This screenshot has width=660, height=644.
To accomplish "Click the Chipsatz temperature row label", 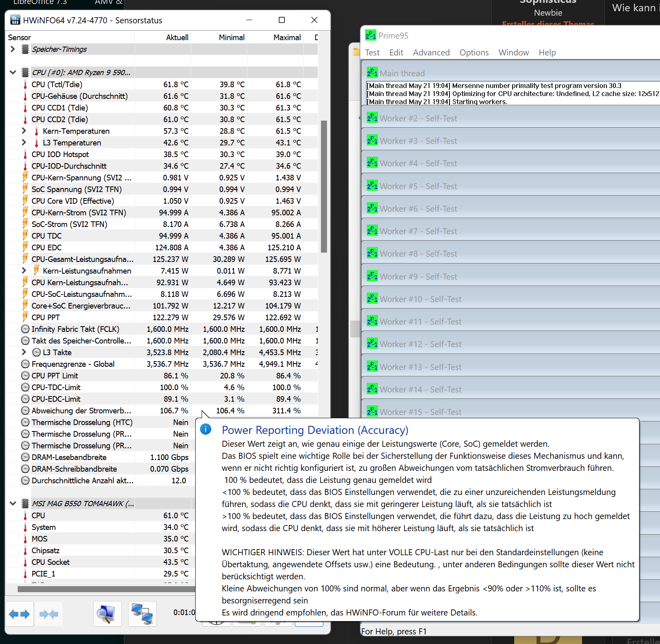I will coord(45,550).
